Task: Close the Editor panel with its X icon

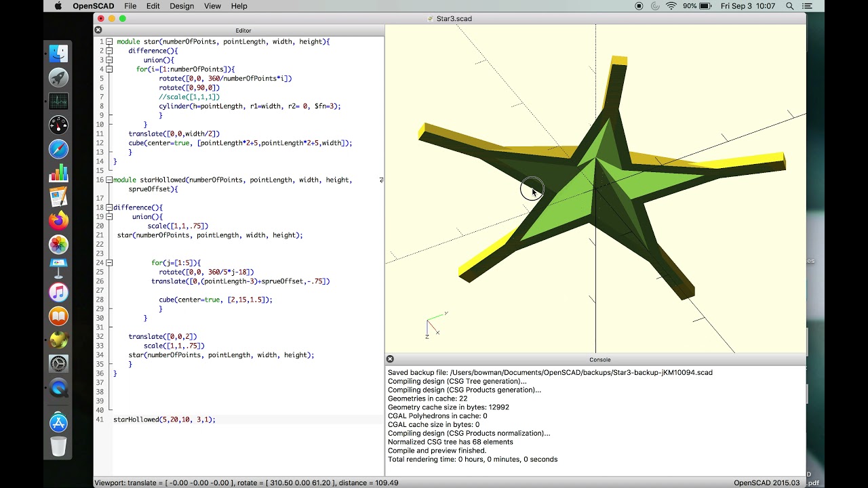Action: pos(98,30)
